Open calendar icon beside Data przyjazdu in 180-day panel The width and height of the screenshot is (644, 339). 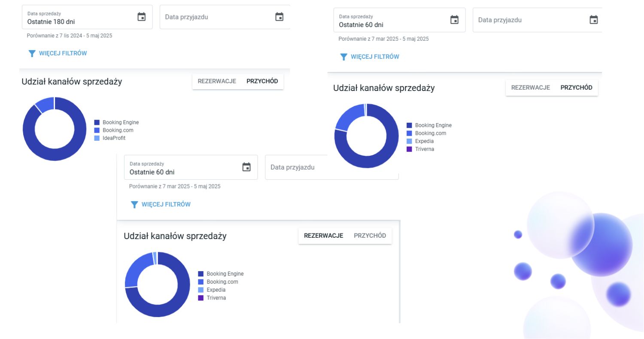coord(279,17)
